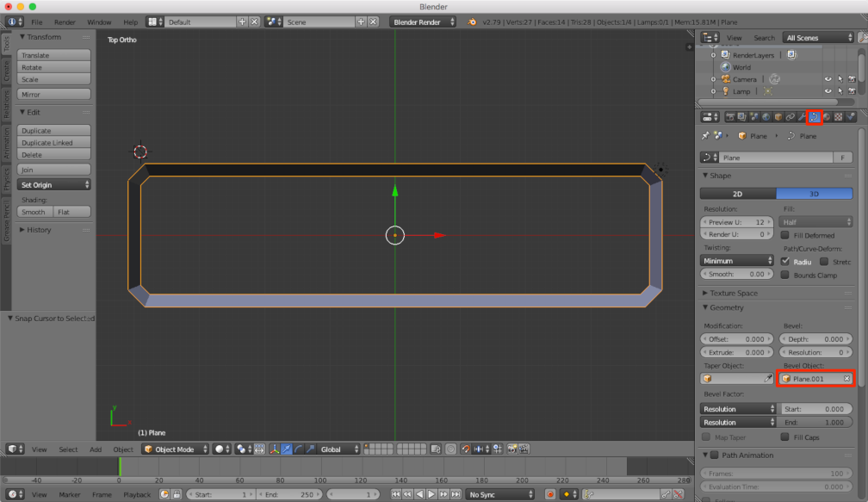
Task: Open the Twisting Minimum dropdown
Action: tap(737, 261)
